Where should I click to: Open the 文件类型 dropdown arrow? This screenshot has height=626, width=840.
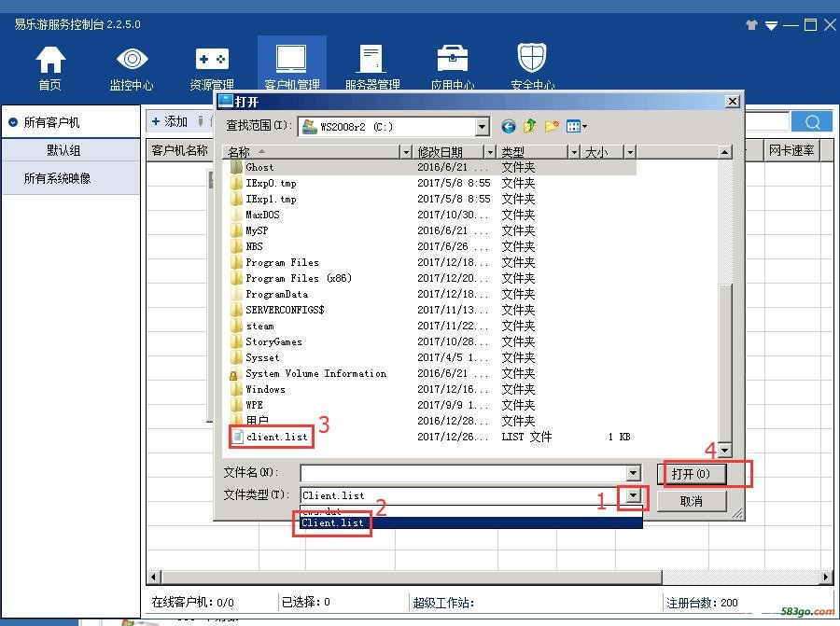click(x=633, y=495)
